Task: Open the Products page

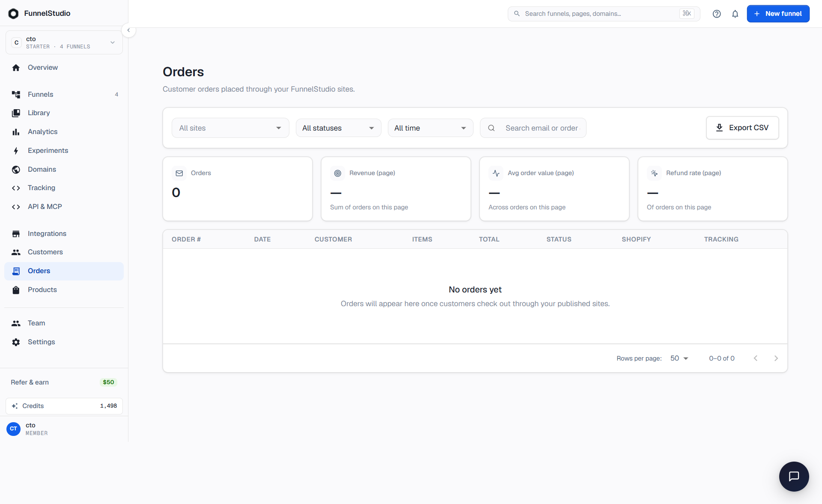Action: [x=64, y=290]
